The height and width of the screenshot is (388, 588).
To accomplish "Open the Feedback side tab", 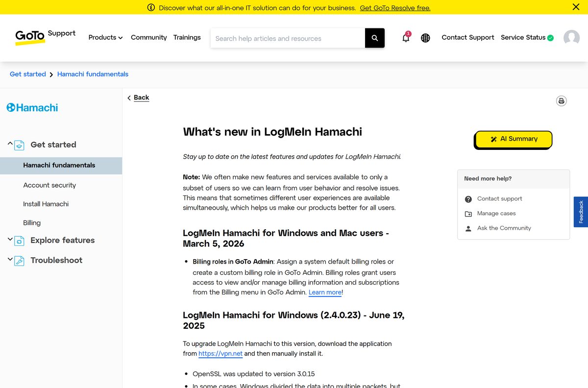I will 581,212.
